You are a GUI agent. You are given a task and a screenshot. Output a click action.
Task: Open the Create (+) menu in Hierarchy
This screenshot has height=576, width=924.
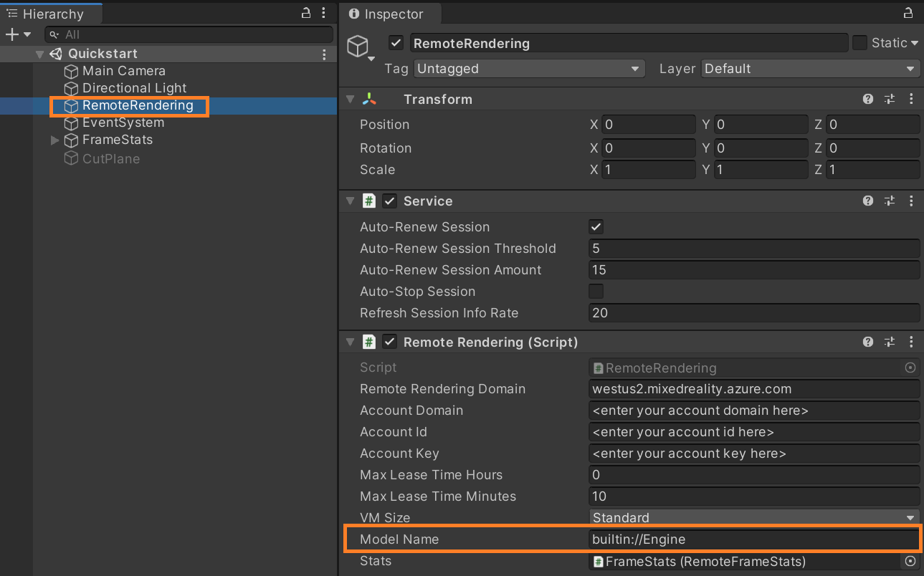point(11,34)
